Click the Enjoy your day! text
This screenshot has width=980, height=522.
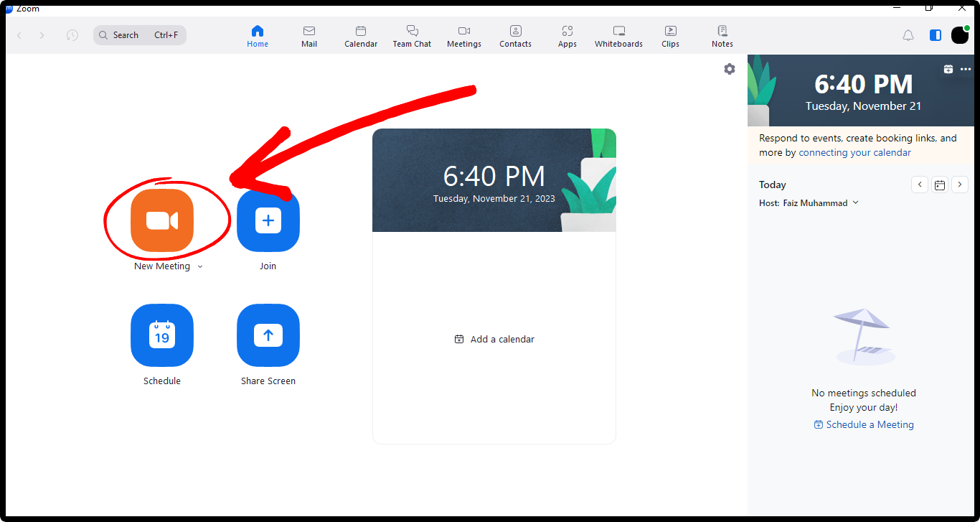(x=864, y=407)
